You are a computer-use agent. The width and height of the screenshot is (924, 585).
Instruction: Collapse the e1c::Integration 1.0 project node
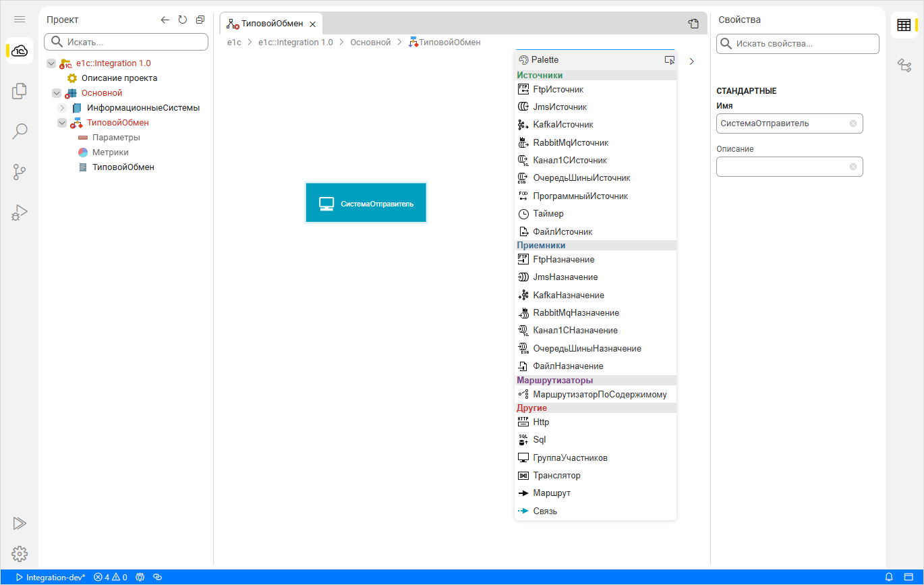click(x=51, y=63)
